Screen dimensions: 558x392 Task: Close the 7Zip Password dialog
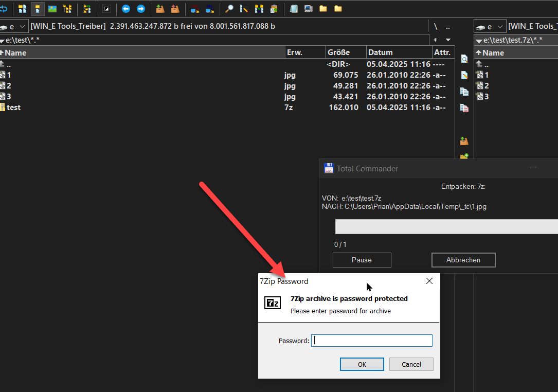pyautogui.click(x=429, y=281)
